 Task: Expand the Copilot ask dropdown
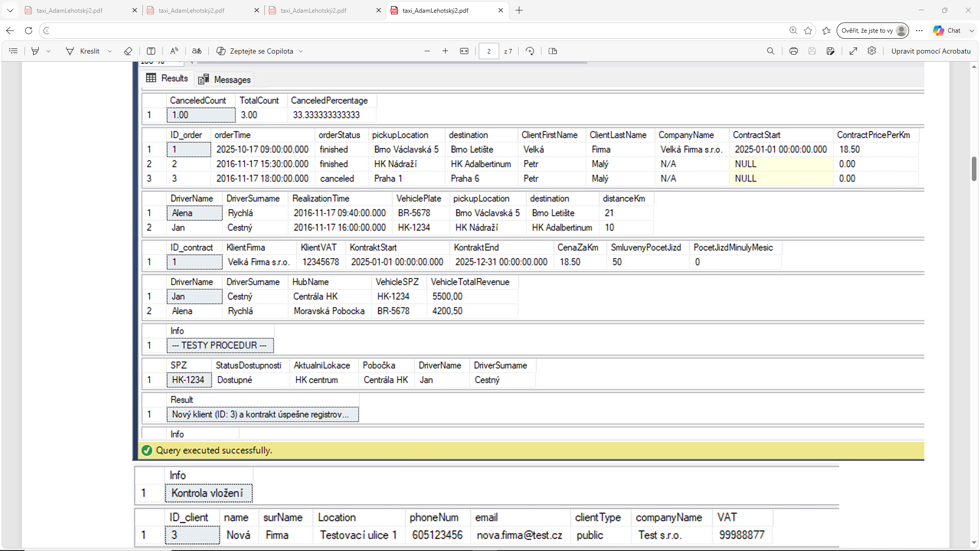tap(301, 51)
